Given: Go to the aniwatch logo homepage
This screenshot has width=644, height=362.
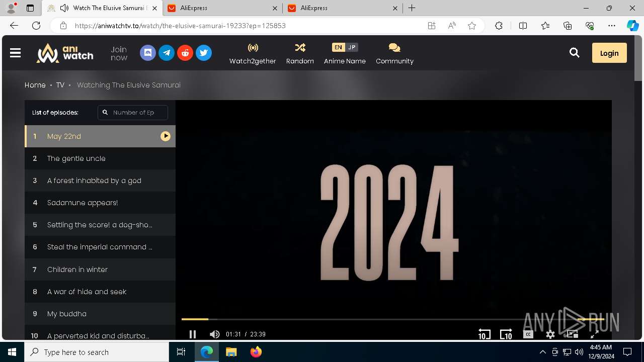Looking at the screenshot, I should coord(65,53).
